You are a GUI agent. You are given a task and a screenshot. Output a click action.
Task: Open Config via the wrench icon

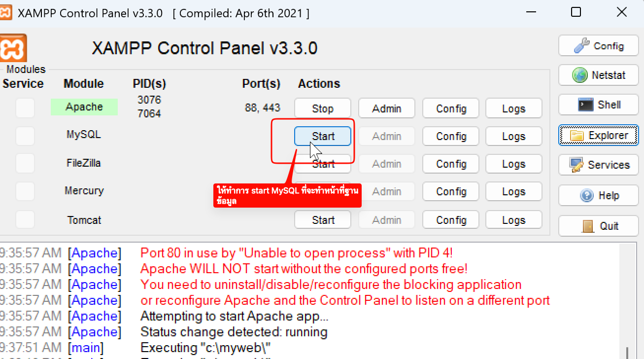582,46
